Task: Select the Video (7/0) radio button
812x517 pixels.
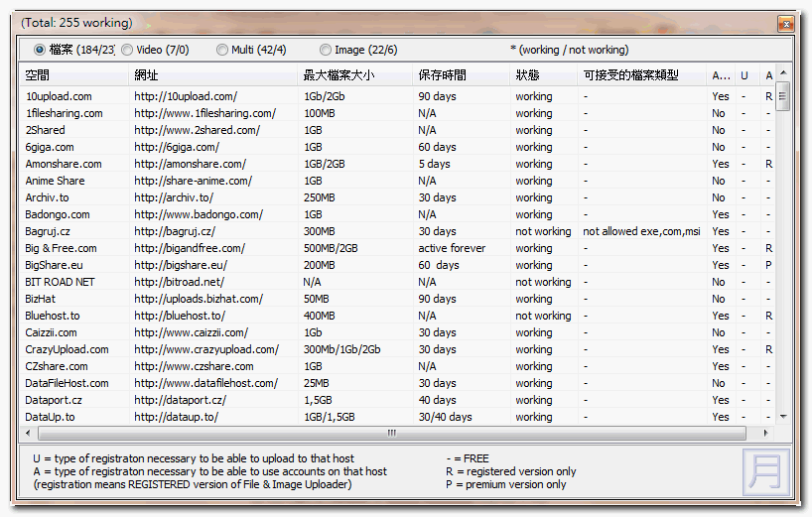Action: tap(127, 50)
